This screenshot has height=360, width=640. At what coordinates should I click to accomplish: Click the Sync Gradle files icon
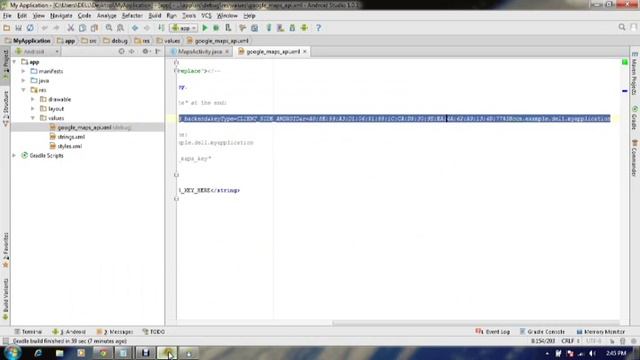pyautogui.click(x=269, y=28)
